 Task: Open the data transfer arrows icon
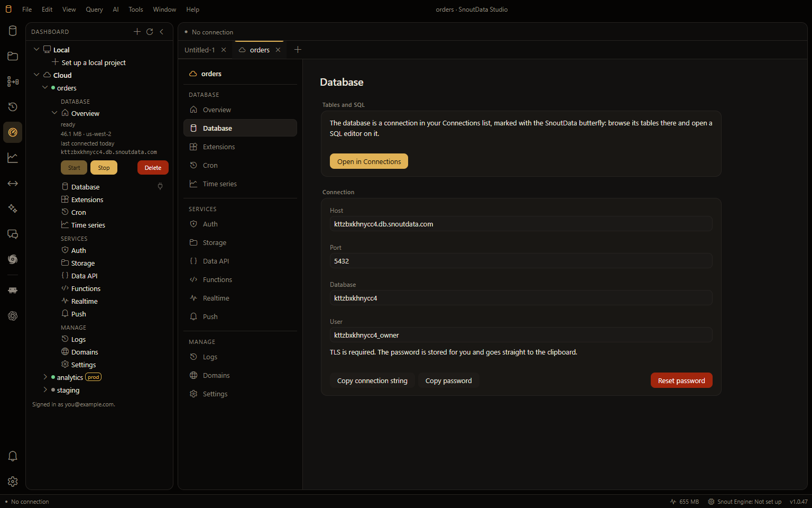click(13, 183)
